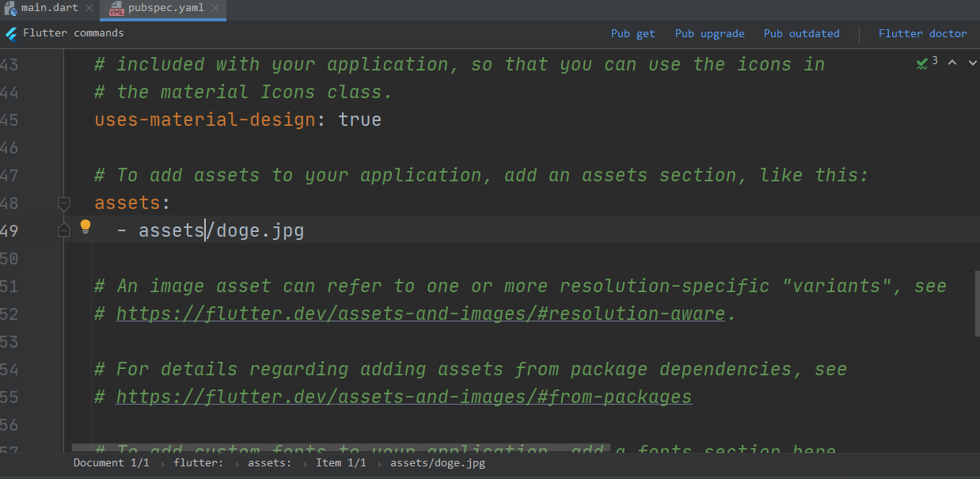The width and height of the screenshot is (980, 479).
Task: Open the assets: breadcrumb at the bottom
Action: point(270,462)
